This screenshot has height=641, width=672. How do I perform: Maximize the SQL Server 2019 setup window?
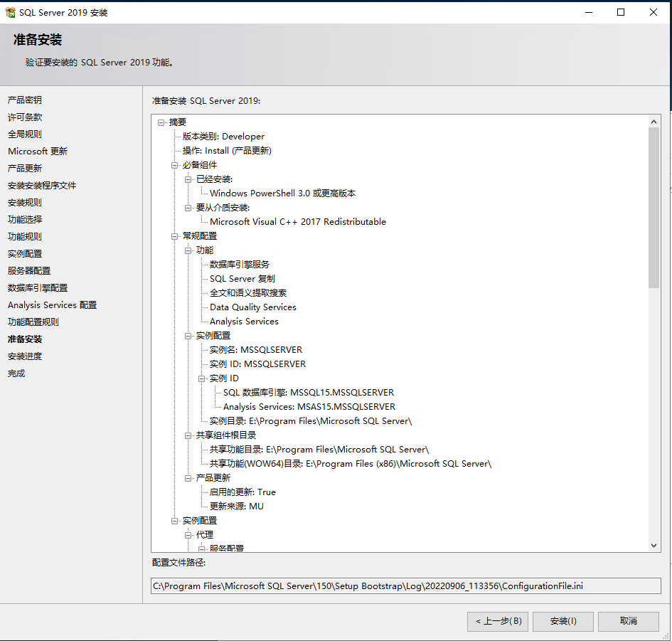click(621, 12)
